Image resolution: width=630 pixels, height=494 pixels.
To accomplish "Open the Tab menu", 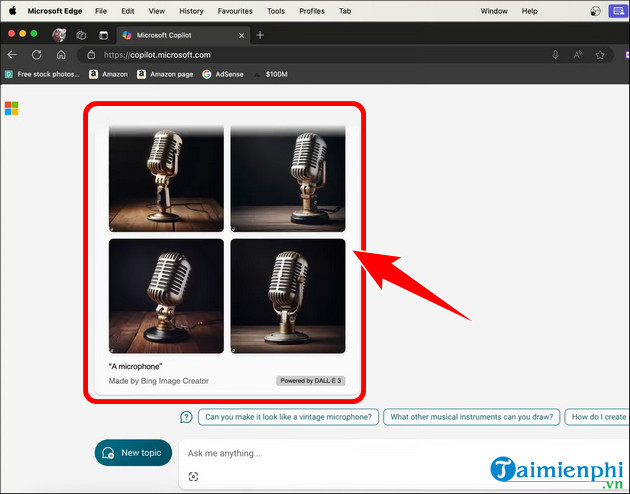I will coord(345,11).
